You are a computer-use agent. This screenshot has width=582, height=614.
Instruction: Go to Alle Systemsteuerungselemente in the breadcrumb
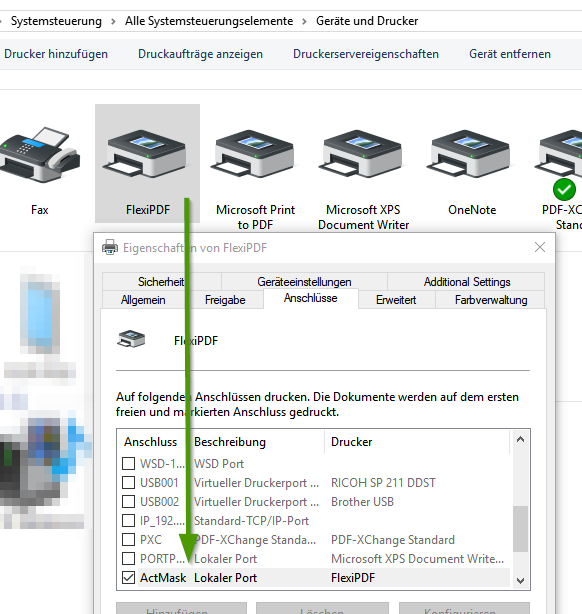pyautogui.click(x=209, y=21)
